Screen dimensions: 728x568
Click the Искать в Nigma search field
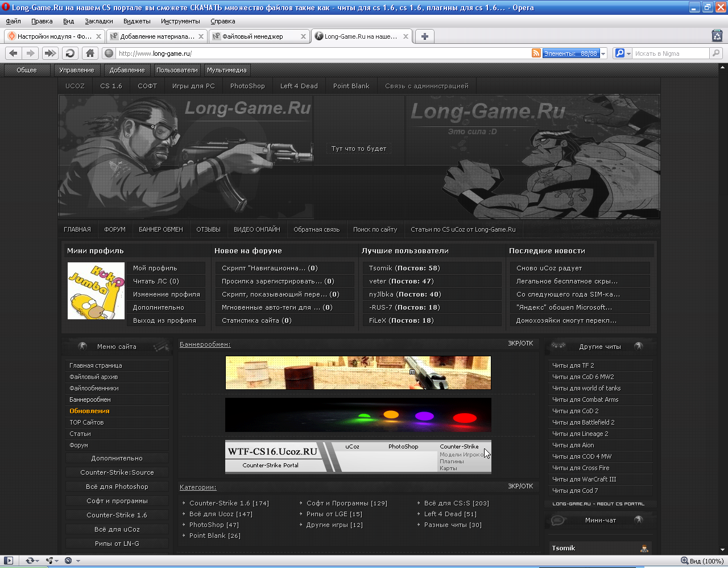(x=670, y=53)
